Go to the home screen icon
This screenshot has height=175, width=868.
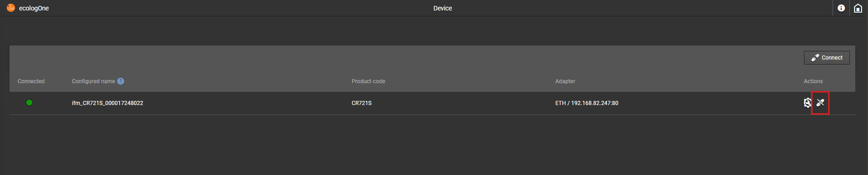(858, 8)
